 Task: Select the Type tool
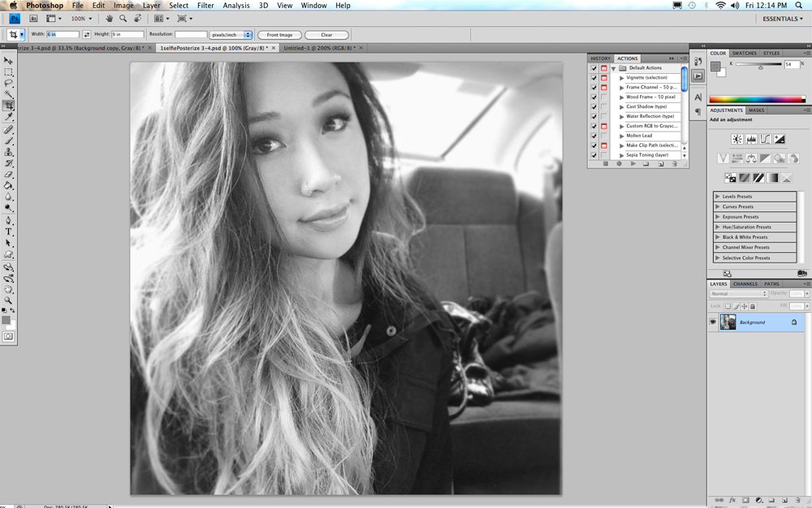tap(8, 232)
